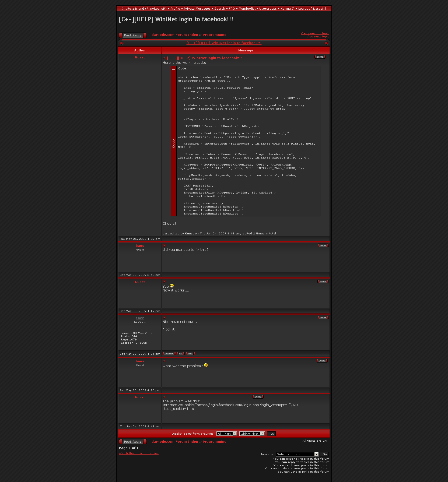
Task: Quote baus's 'what was the problem?' post
Action: pyautogui.click(x=322, y=361)
